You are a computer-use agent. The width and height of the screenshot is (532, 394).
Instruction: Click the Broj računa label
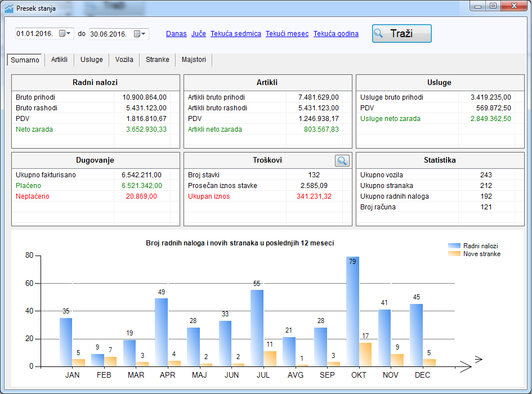click(378, 207)
